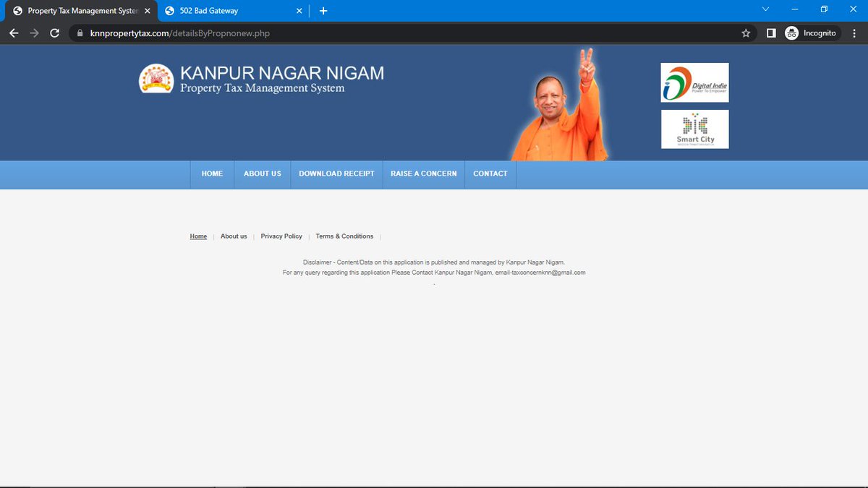Screen dimensions: 868x488
Task: Click the Kanpur Nagar Nigam emblem logo
Action: (x=156, y=79)
